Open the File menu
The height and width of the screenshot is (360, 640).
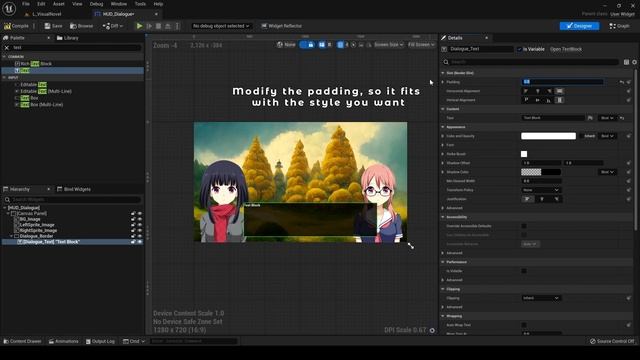[26, 4]
